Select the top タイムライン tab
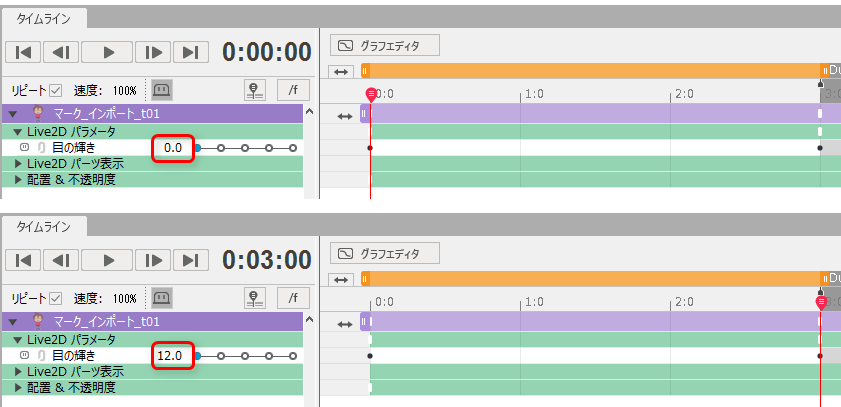This screenshot has height=407, width=841. [43, 18]
